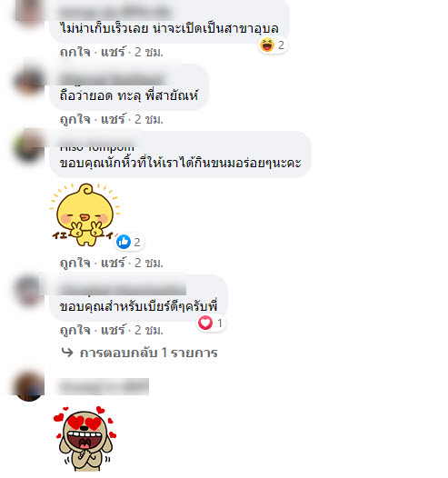The image size is (448, 478).
Task: Open the heart-eyes dog sticker
Action: [x=85, y=438]
